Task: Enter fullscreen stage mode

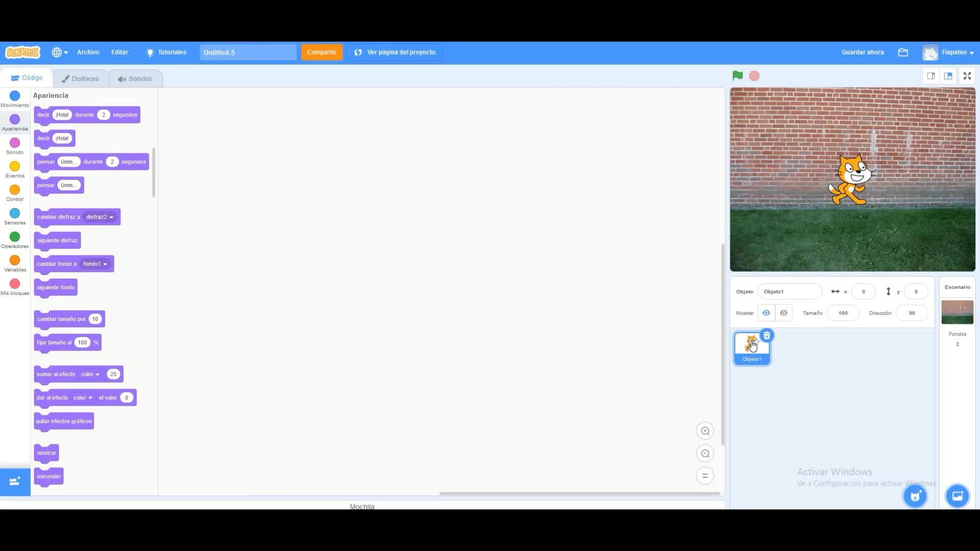Action: tap(967, 76)
